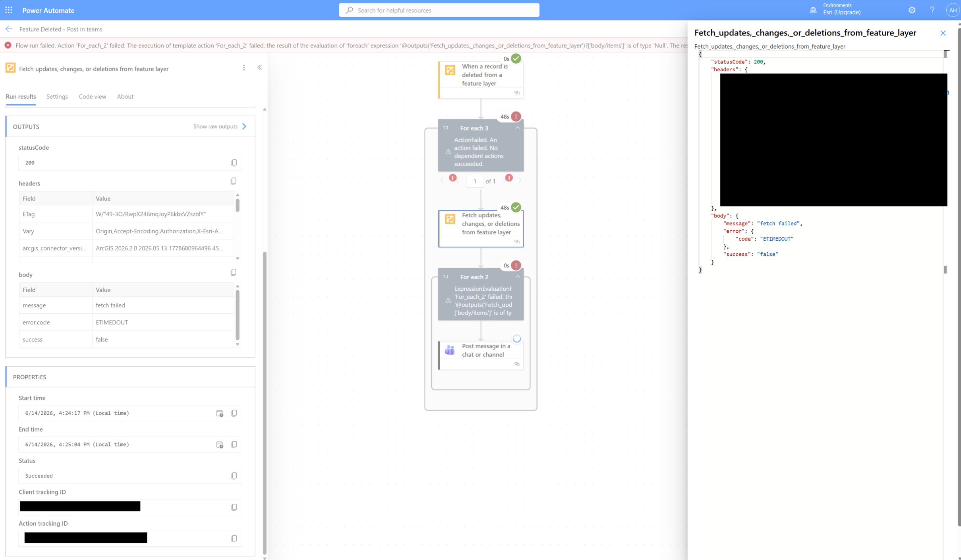Switch to the Settings tab
961x560 pixels.
57,97
